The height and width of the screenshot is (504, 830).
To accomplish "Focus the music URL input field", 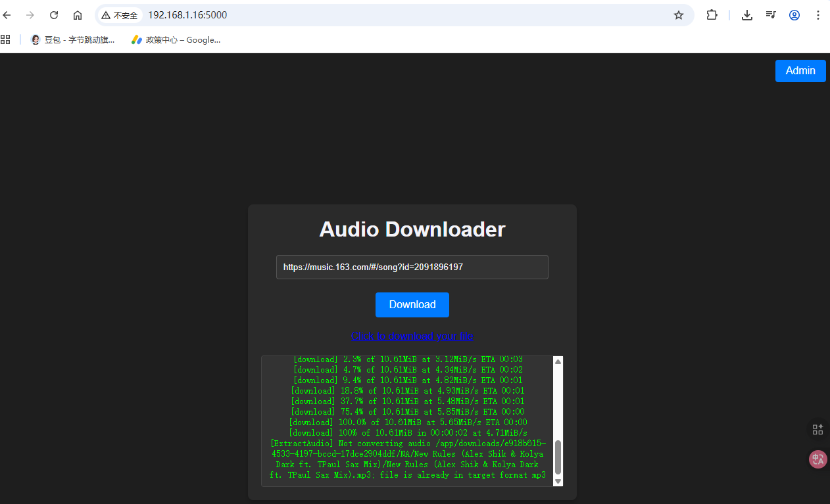I will click(412, 267).
